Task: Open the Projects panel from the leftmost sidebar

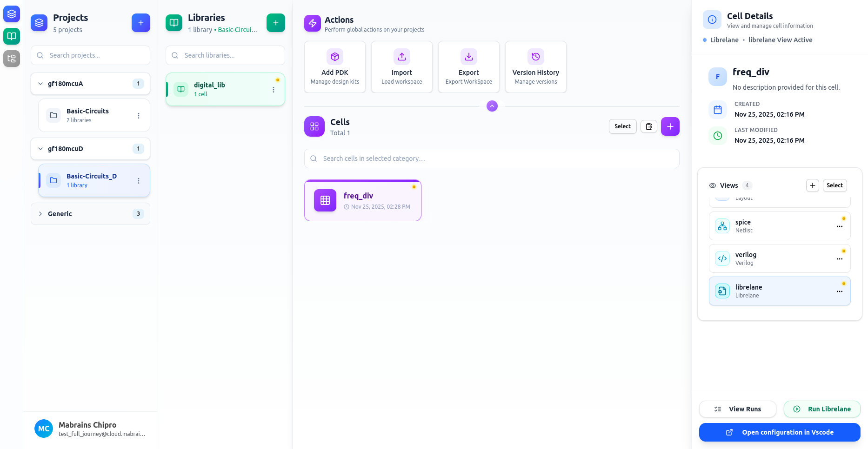Action: coord(11,13)
